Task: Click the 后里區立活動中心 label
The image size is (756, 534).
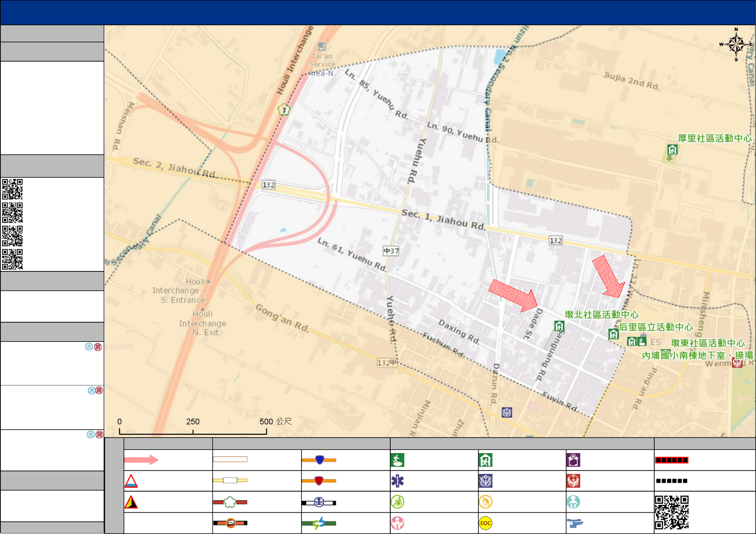Action: (656, 327)
